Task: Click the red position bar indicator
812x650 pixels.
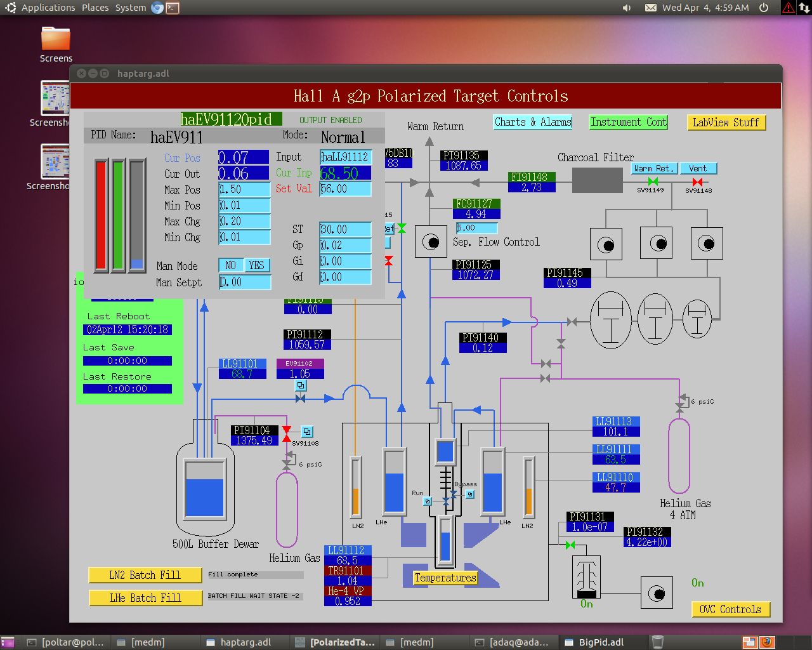Action: 101,216
